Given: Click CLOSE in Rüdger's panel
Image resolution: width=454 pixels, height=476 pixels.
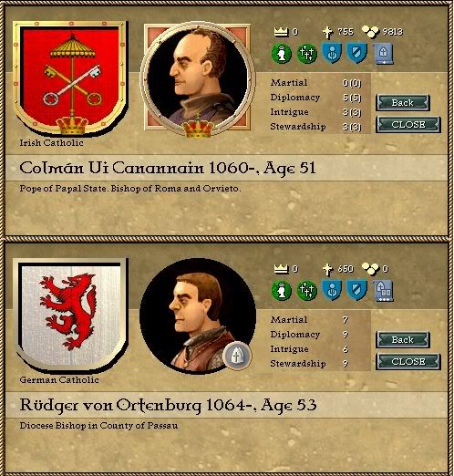Looking at the screenshot, I should coord(408,361).
